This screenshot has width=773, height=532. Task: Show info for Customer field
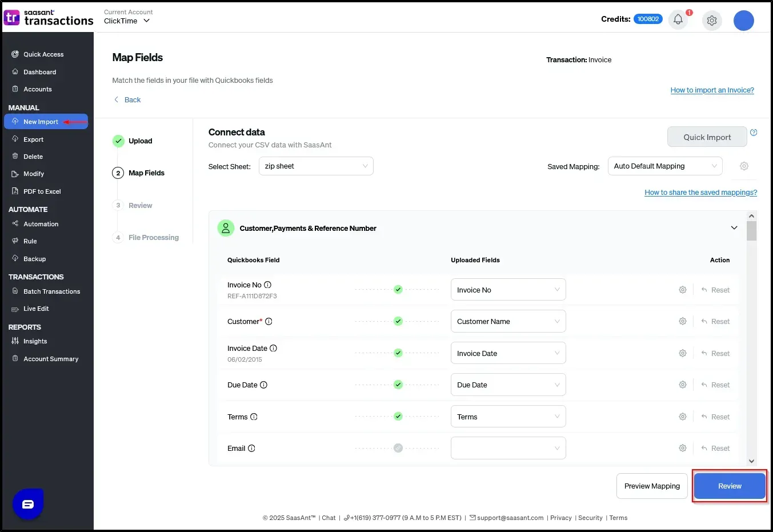coord(269,321)
